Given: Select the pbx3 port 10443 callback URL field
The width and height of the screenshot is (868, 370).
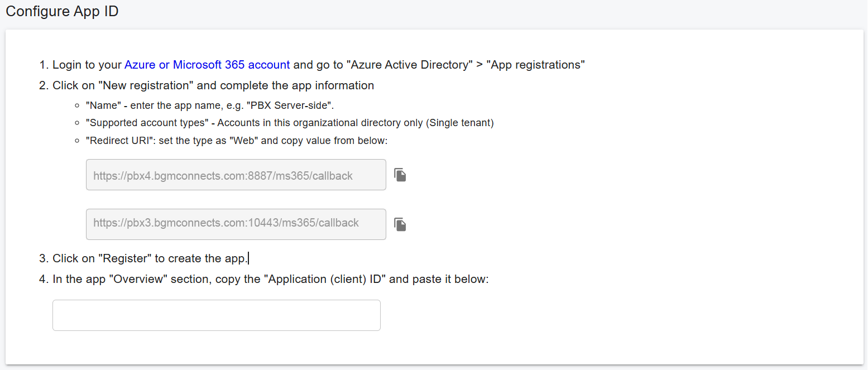Looking at the screenshot, I should coord(236,224).
